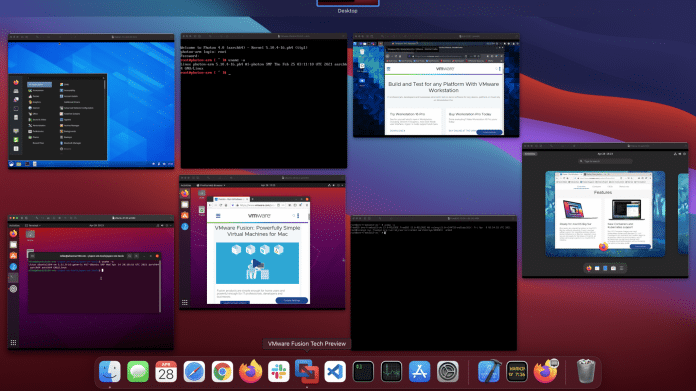Open System Preferences in the Dock
This screenshot has width=696, height=391.
(x=447, y=371)
